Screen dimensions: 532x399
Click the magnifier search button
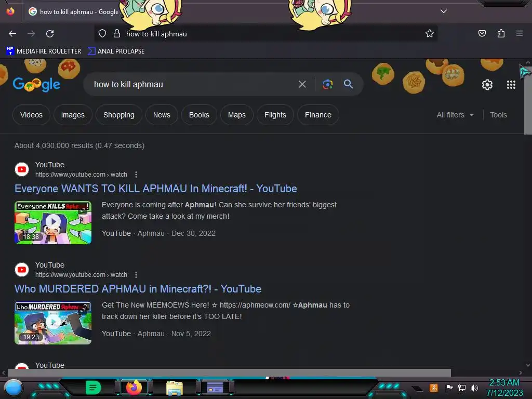348,84
